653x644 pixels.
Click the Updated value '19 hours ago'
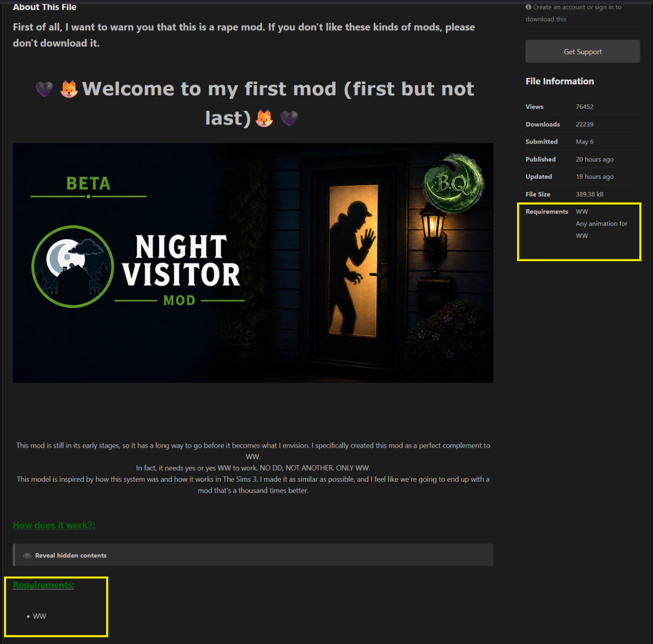click(595, 177)
